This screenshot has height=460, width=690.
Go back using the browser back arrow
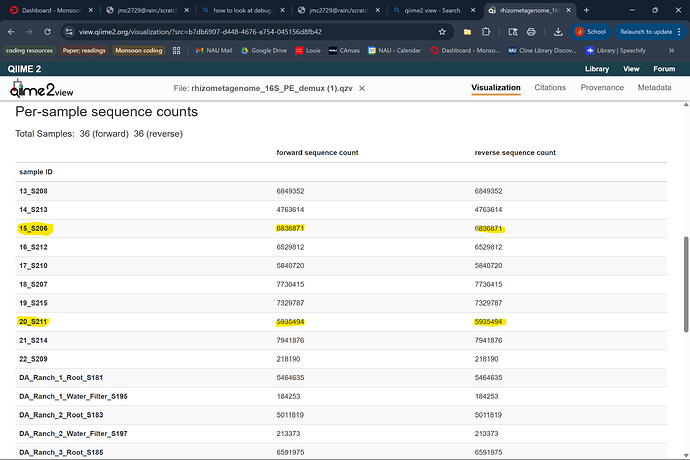pos(13,31)
